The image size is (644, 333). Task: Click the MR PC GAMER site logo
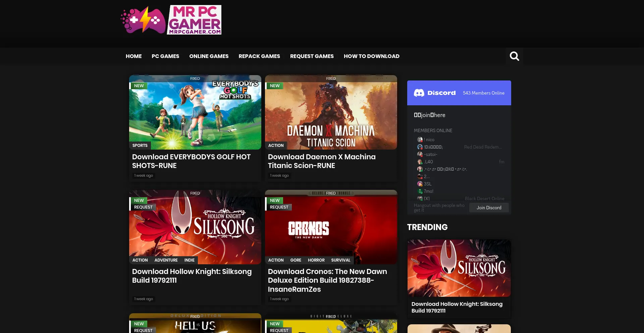pos(171,20)
